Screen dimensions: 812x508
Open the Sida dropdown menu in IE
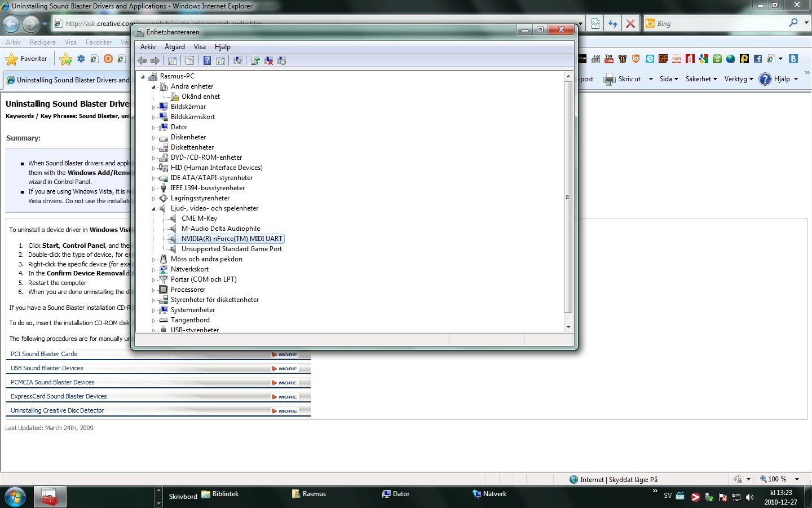669,79
